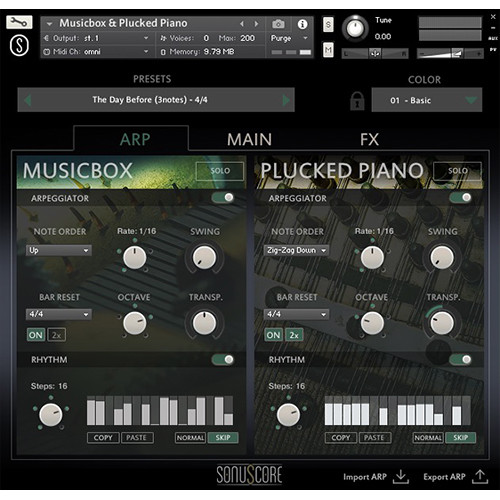Solo the Musicbox layer
This screenshot has height=500, width=500.
click(220, 171)
